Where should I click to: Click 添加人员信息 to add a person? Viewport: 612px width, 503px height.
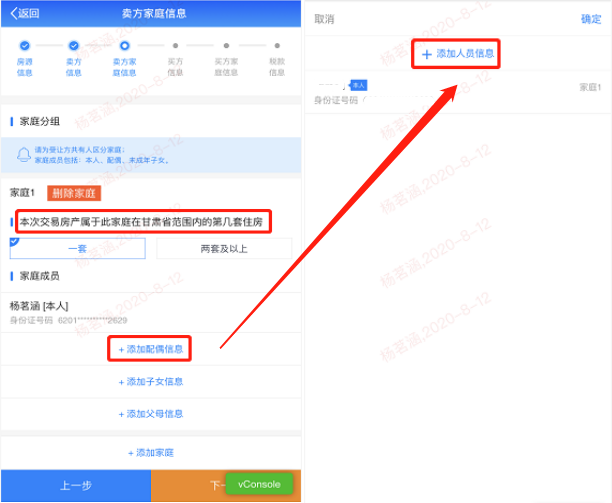[458, 54]
